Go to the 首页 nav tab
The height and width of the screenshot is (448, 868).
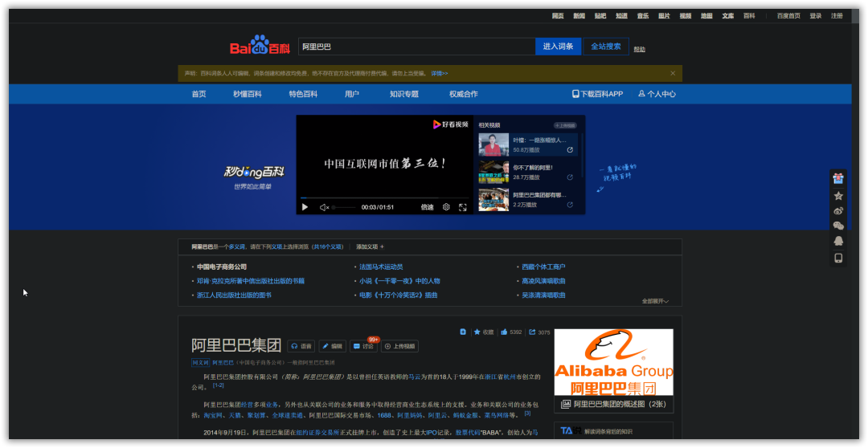(199, 94)
